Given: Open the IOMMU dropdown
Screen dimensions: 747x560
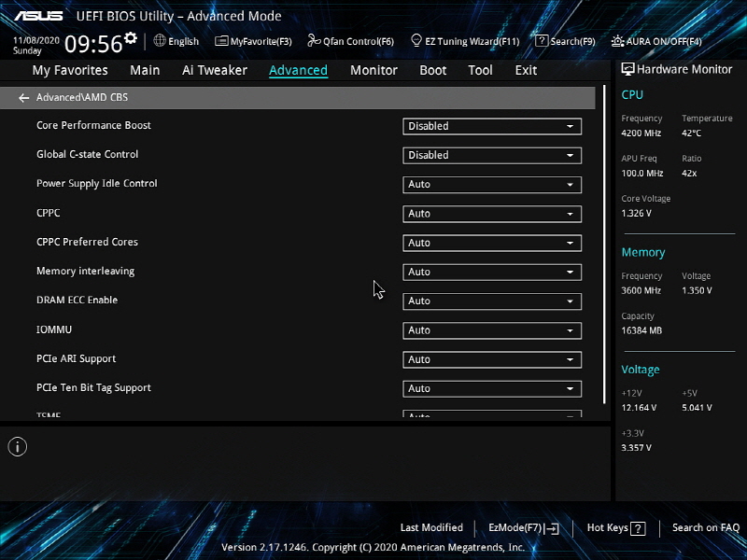Looking at the screenshot, I should click(492, 330).
